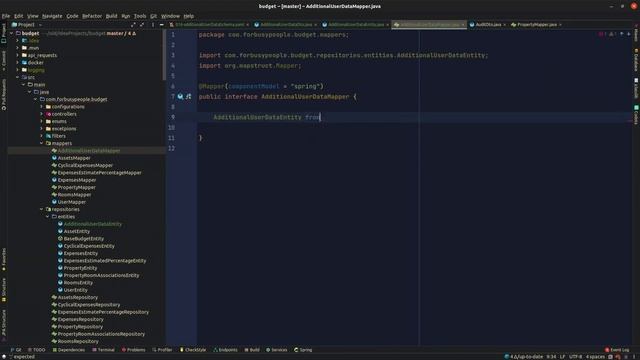Collapse the entities package
Screen dimensions: 640x360
coord(48,217)
